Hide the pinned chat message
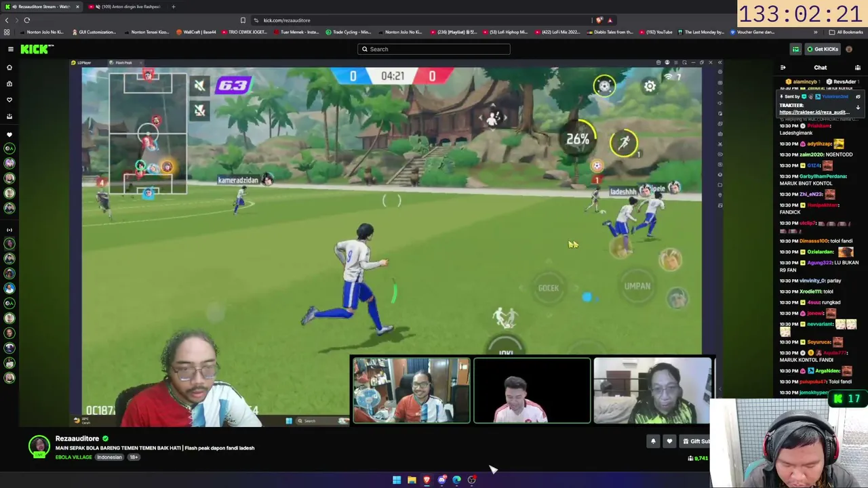868x488 pixels. (x=858, y=97)
